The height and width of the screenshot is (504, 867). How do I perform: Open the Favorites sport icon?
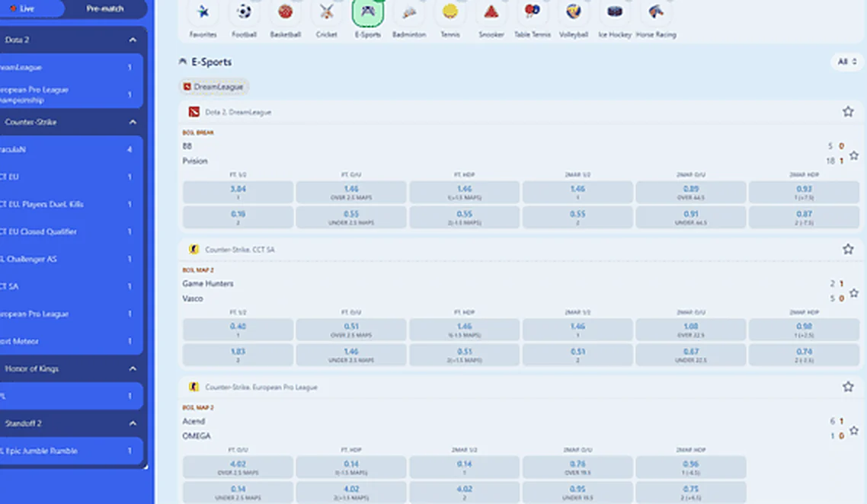pyautogui.click(x=203, y=12)
